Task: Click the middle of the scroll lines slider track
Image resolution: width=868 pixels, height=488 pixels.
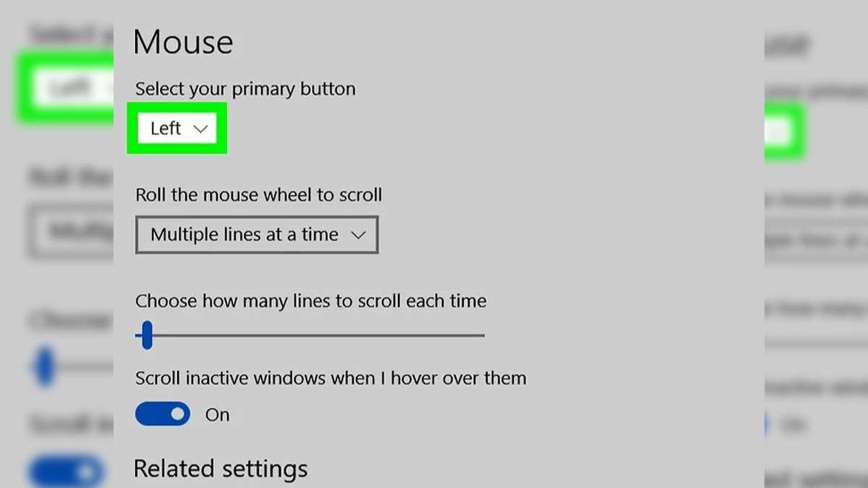Action: tap(310, 335)
